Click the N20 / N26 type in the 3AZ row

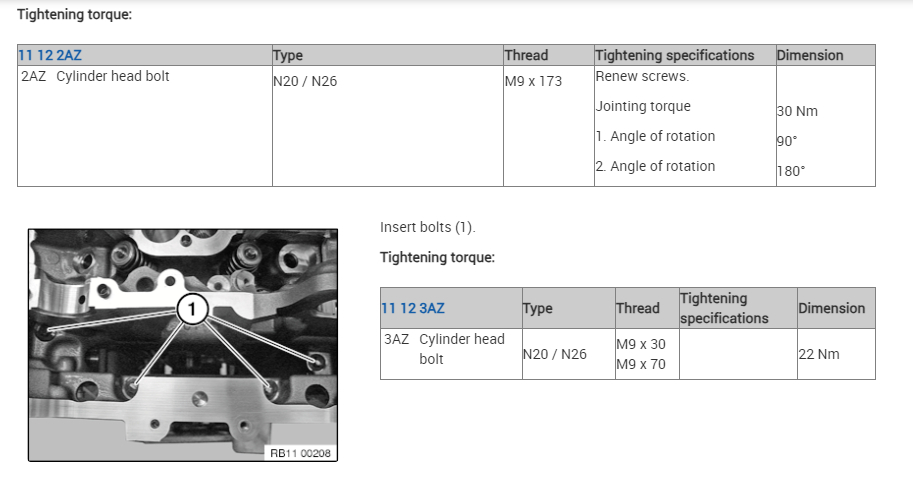(x=554, y=354)
